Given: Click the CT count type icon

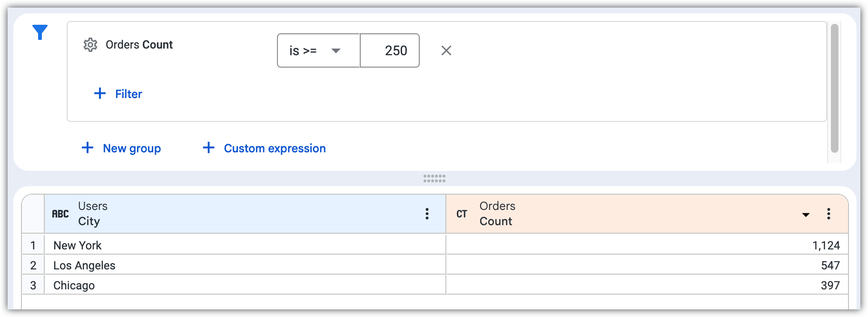Looking at the screenshot, I should click(462, 214).
